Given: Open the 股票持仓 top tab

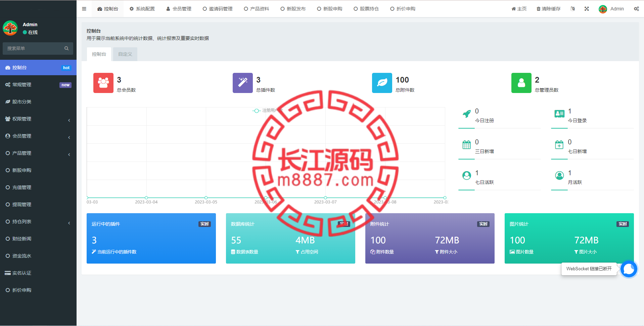Looking at the screenshot, I should click(x=366, y=9).
